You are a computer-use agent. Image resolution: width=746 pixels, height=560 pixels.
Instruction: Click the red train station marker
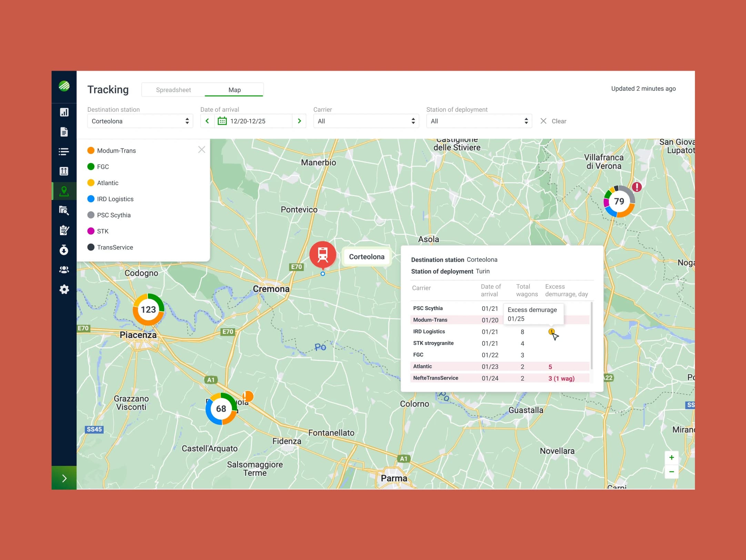pos(323,255)
